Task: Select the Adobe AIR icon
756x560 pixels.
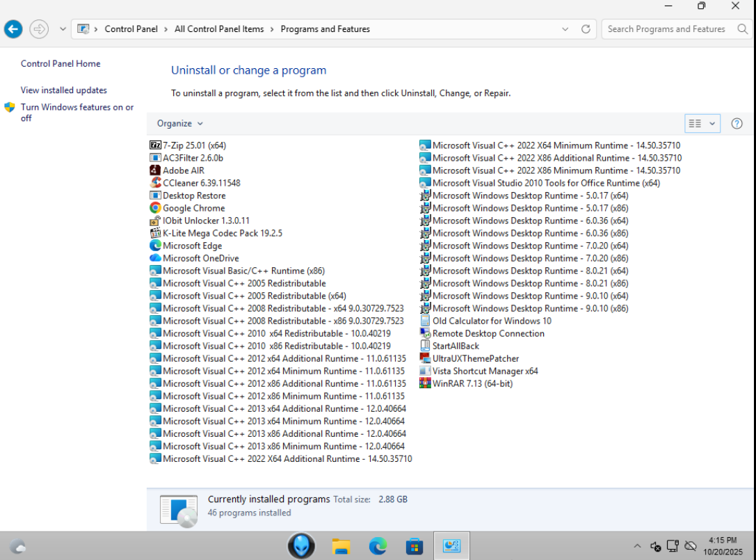Action: [x=155, y=170]
